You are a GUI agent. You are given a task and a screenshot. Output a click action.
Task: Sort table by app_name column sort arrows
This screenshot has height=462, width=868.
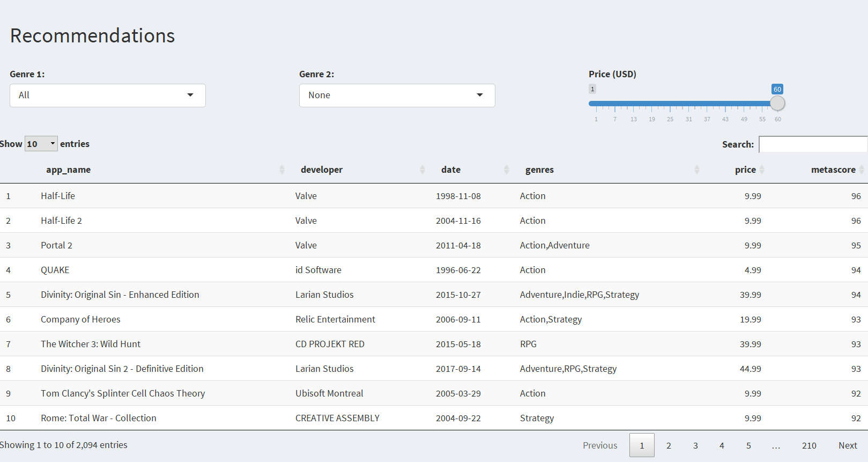[282, 170]
